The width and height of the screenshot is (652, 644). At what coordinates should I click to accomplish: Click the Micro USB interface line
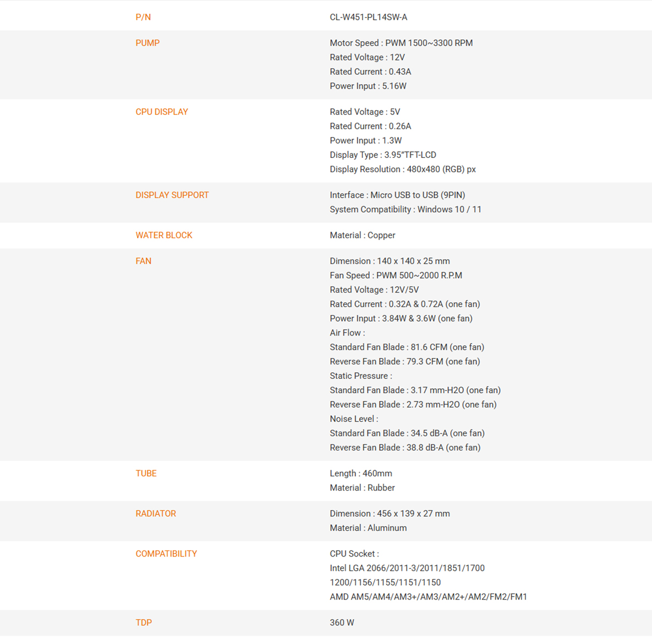pyautogui.click(x=397, y=195)
